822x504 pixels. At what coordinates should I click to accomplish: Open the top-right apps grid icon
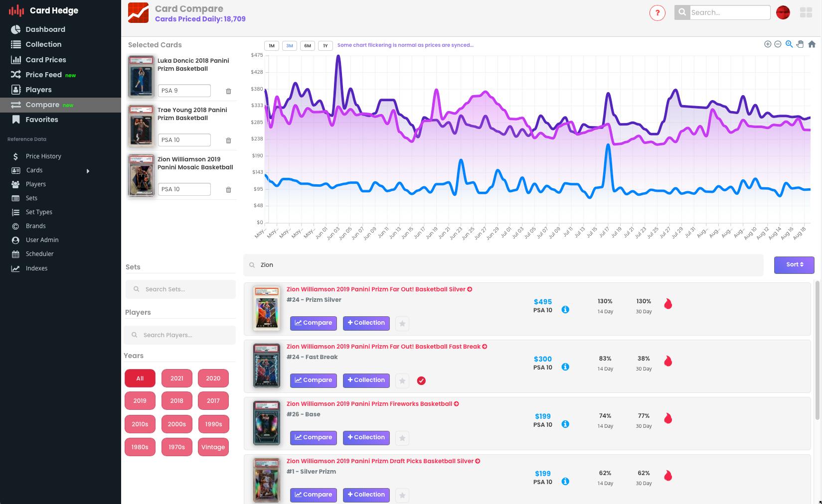(806, 13)
